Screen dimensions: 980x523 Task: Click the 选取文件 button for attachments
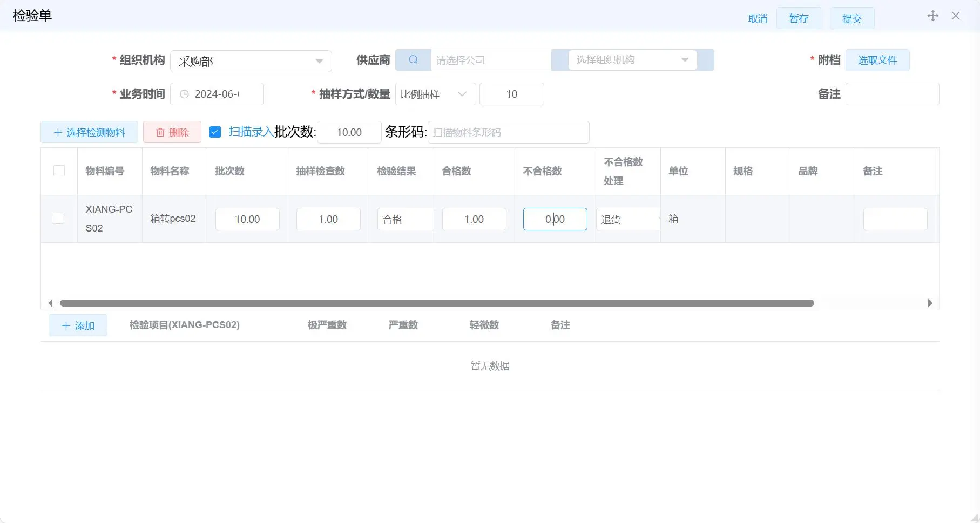[x=877, y=60]
